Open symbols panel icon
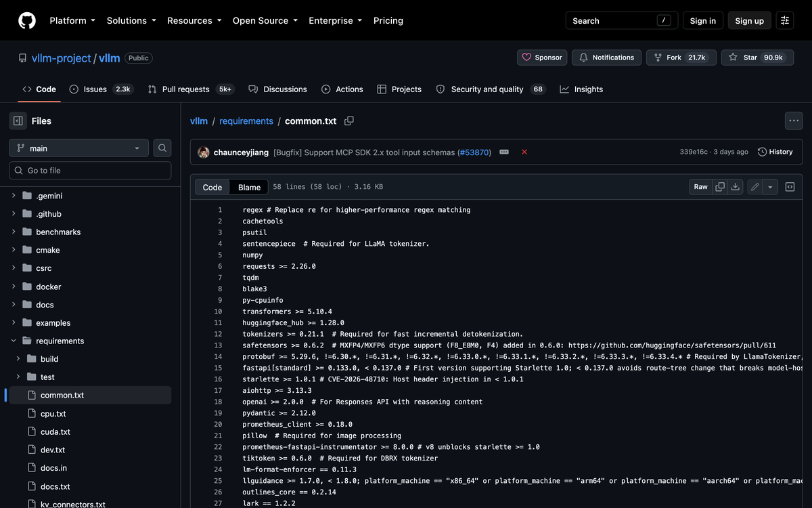Screen dimensions: 812x508 tap(790, 187)
